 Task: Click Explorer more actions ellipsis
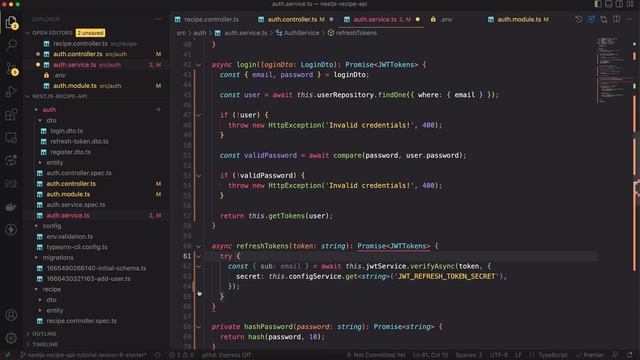158,19
